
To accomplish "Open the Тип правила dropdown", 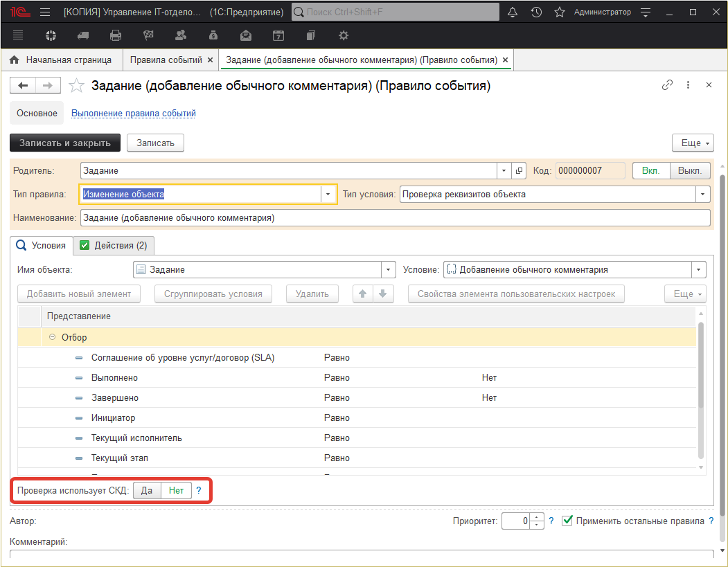I will 328,194.
